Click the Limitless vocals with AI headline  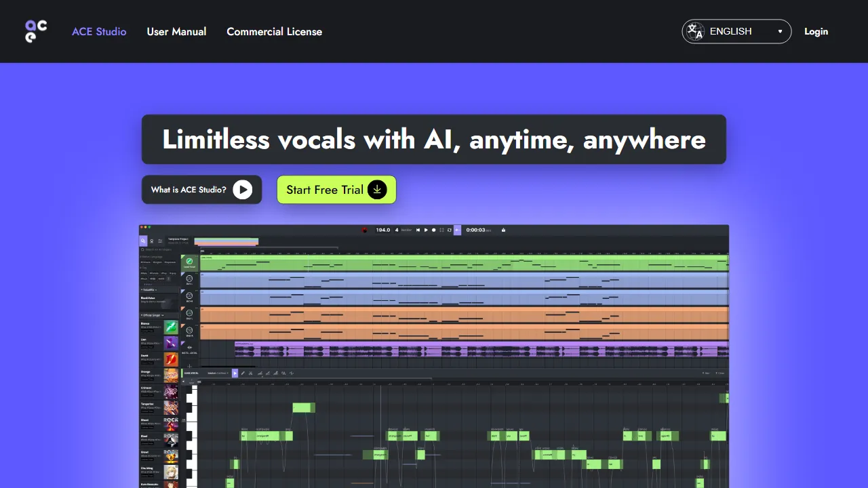(434, 140)
